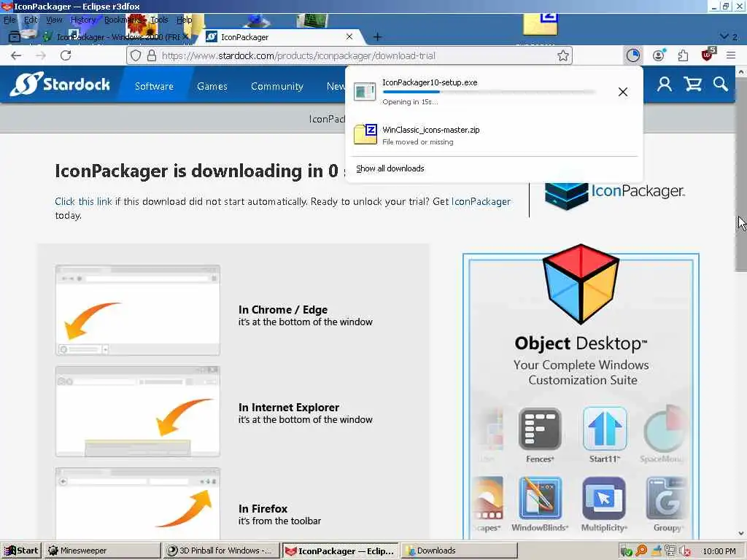
Task: Open the Firefox account icon
Action: tap(659, 55)
